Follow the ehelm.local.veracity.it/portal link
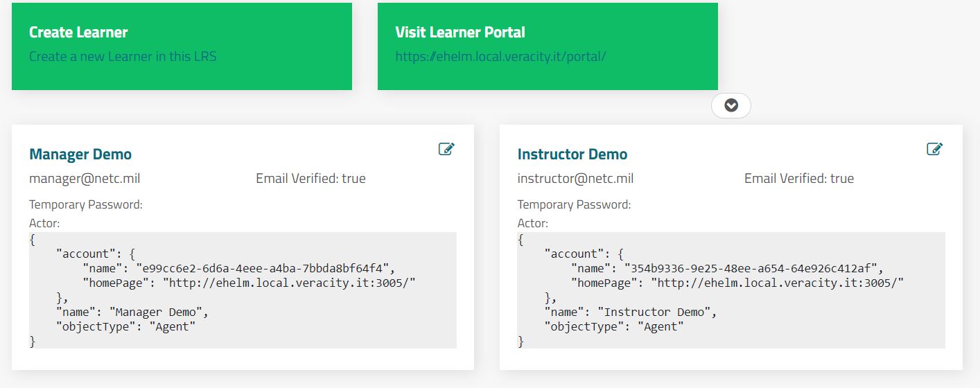The height and width of the screenshot is (388, 980). coord(500,56)
